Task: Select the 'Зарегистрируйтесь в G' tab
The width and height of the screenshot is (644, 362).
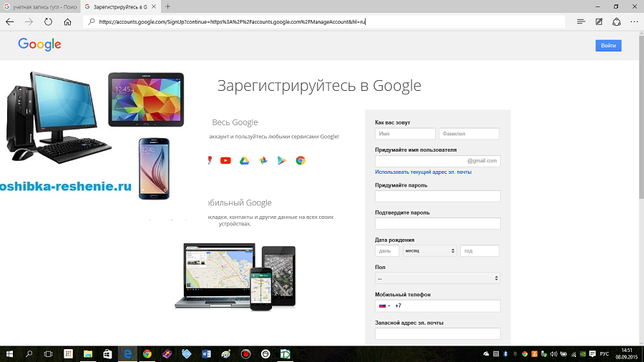Action: (115, 6)
